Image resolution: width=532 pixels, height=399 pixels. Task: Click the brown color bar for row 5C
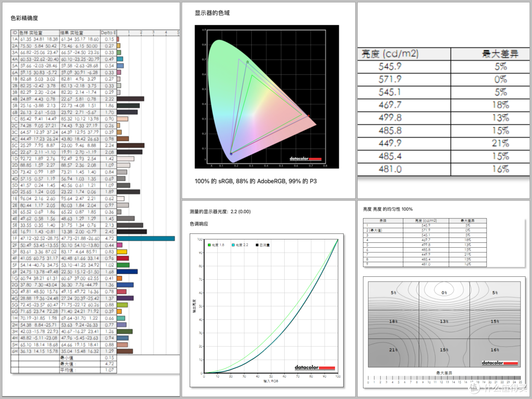pos(131,145)
